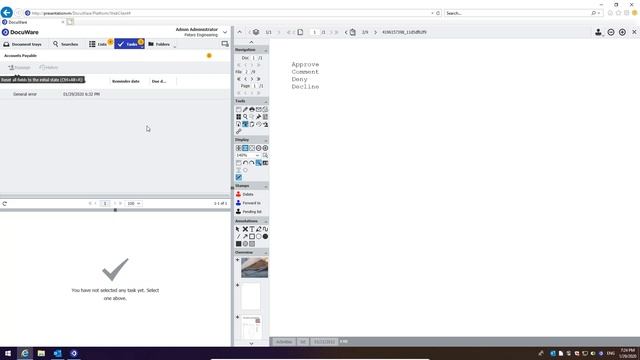Click the email envelope icon in Tools
640x360 pixels.
pos(258,109)
